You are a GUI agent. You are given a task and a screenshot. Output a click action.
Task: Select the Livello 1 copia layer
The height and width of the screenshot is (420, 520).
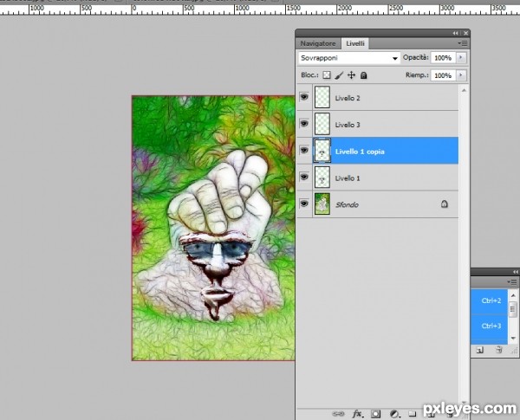(386, 151)
